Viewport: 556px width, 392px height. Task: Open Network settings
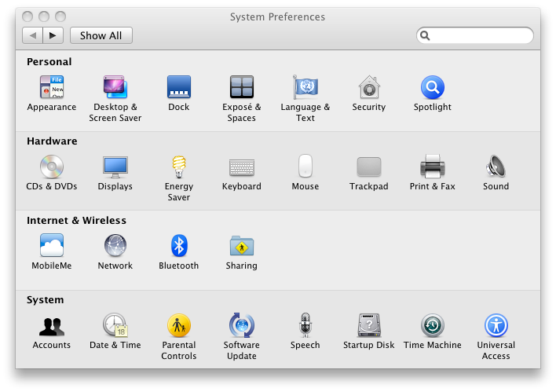pos(115,246)
